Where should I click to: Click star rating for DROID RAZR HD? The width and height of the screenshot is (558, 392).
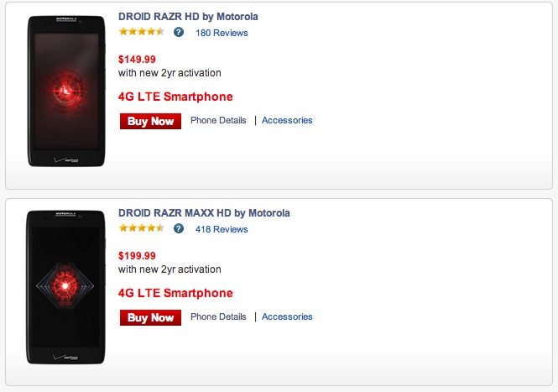click(141, 32)
